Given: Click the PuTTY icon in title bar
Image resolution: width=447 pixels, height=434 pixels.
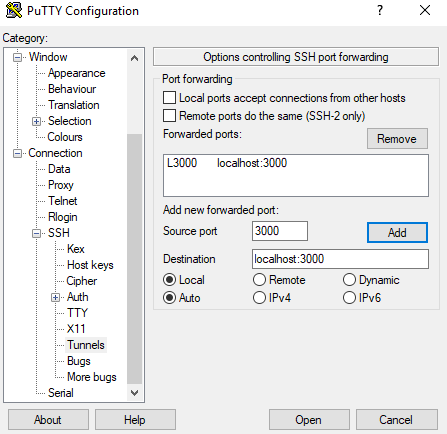Looking at the screenshot, I should coord(14,11).
